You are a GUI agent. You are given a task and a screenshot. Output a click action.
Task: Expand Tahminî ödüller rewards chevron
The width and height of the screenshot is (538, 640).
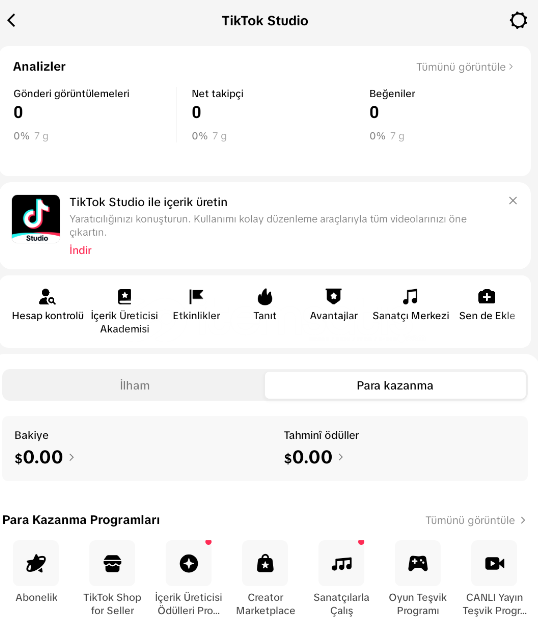click(340, 457)
